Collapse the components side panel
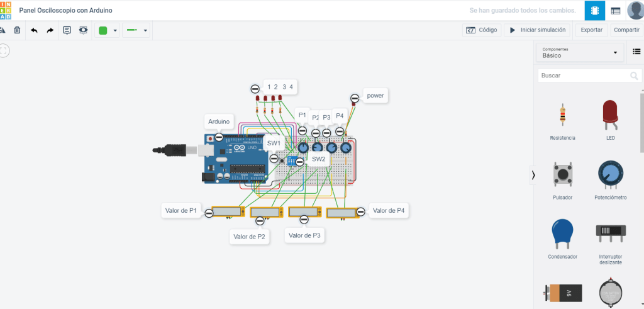The width and height of the screenshot is (644, 309). click(x=533, y=176)
